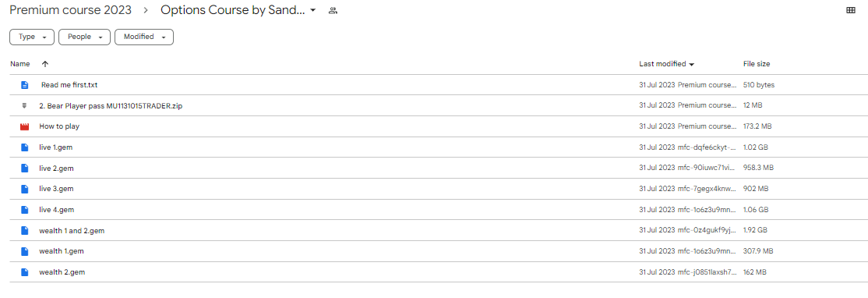Switch to grid layout view icon
This screenshot has height=298, width=868.
851,10
